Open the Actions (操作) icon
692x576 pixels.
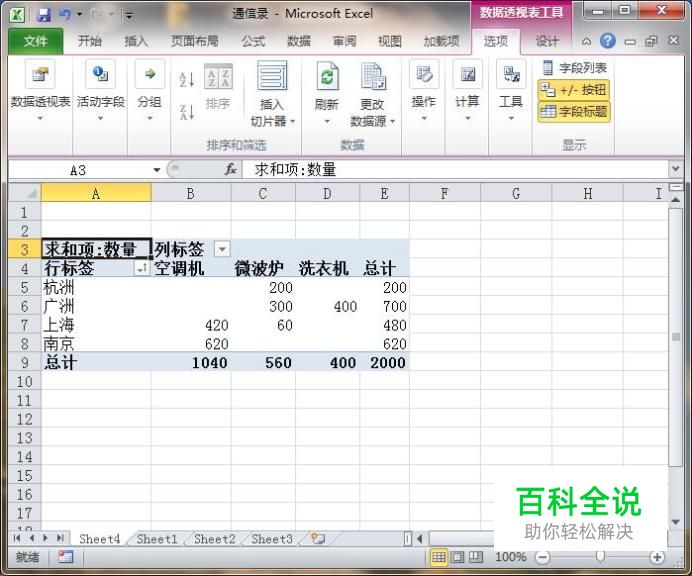(424, 73)
